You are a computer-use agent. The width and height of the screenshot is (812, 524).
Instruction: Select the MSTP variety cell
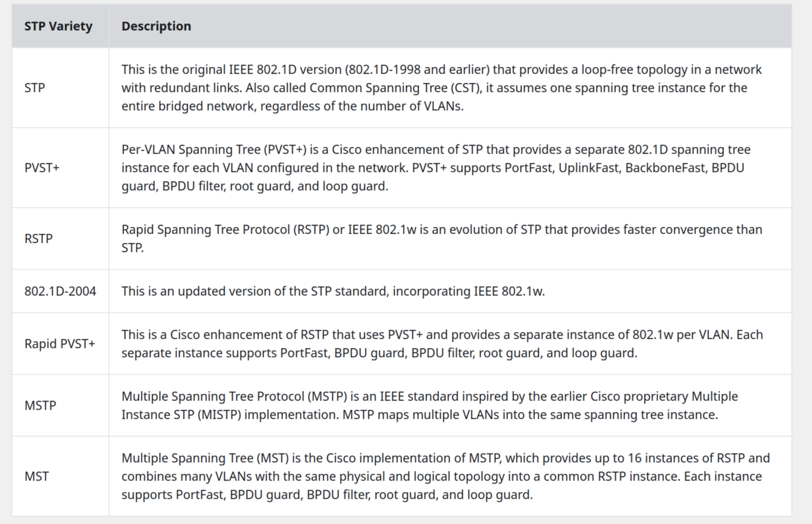pyautogui.click(x=40, y=406)
